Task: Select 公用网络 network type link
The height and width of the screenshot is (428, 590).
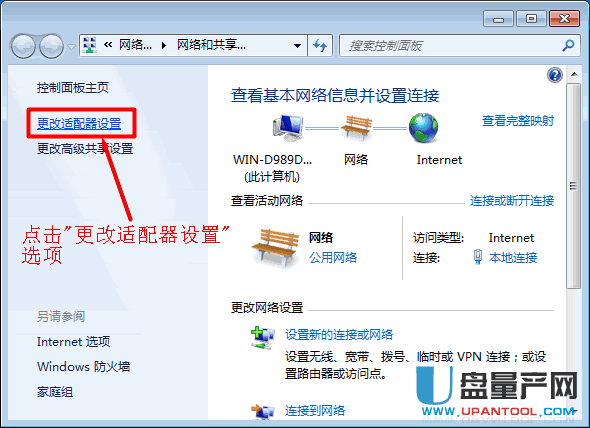Action: tap(333, 258)
